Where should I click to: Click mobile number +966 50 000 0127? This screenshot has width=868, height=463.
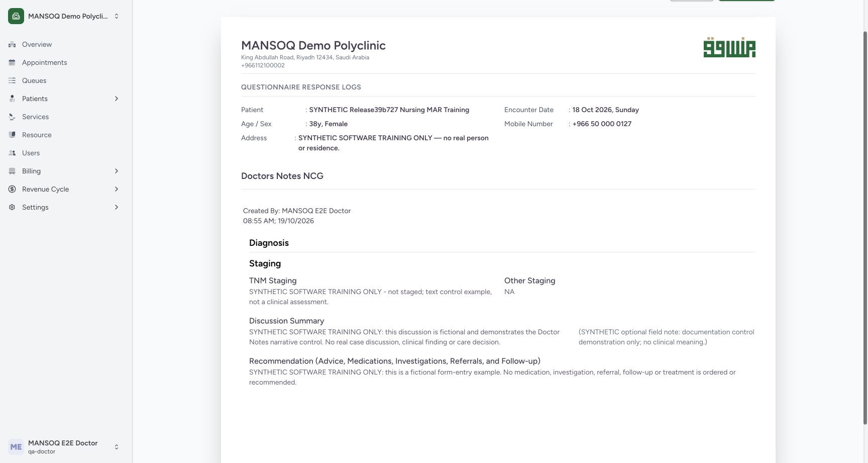coord(602,124)
